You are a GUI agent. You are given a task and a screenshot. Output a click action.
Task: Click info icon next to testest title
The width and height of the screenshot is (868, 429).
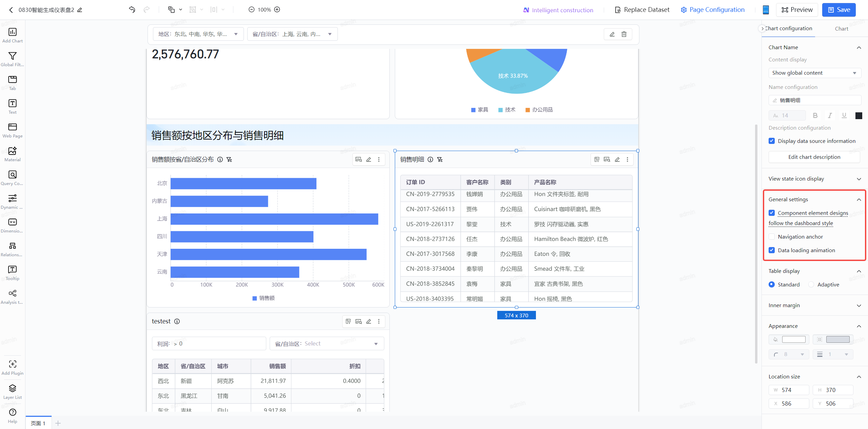(177, 321)
